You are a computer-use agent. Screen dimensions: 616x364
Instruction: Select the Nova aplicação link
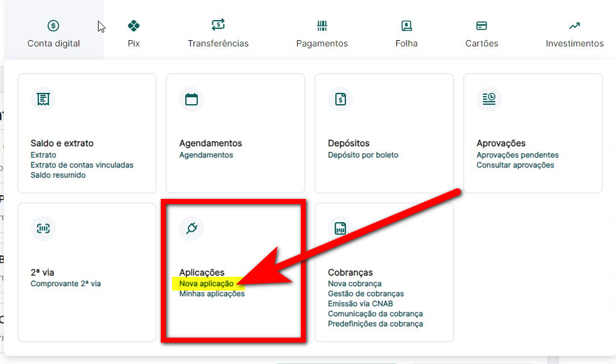[x=206, y=284]
